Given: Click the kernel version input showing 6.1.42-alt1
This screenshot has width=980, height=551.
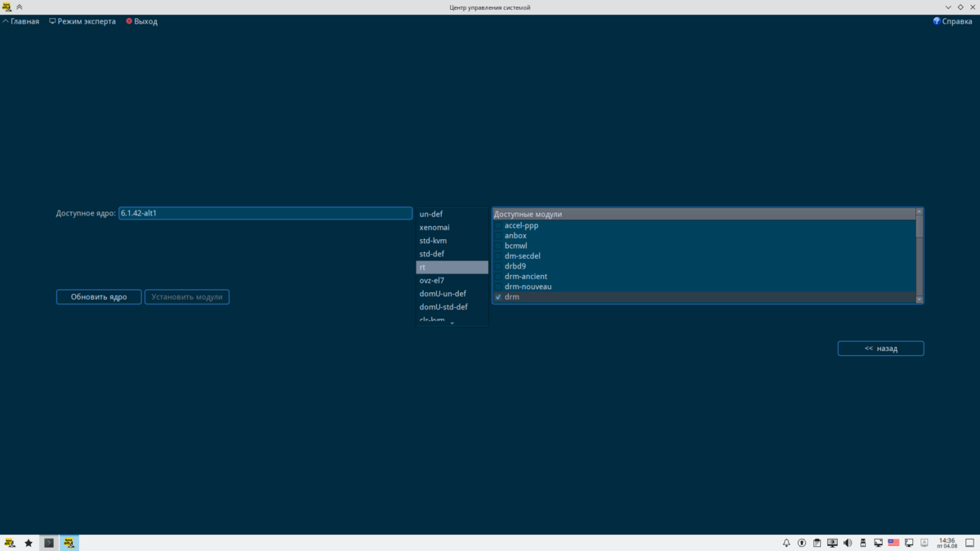Looking at the screenshot, I should click(x=265, y=213).
